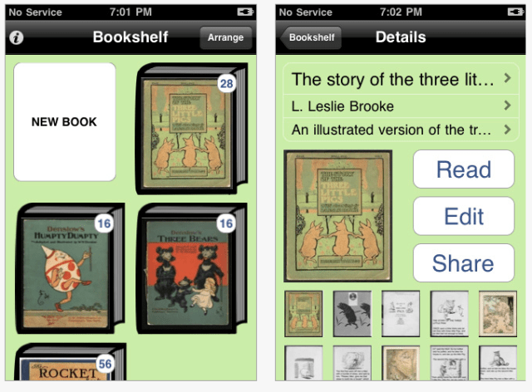Open the Humpty Dumpty book on shelf
Screen dimensions: 532x392
tap(70, 268)
